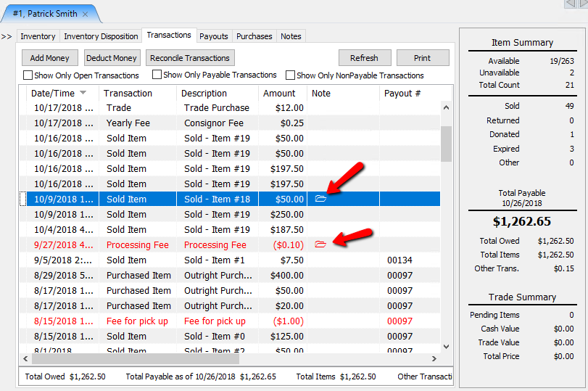Viewport: 588px width, 391px height.
Task: Refresh the transactions list
Action: (x=365, y=58)
